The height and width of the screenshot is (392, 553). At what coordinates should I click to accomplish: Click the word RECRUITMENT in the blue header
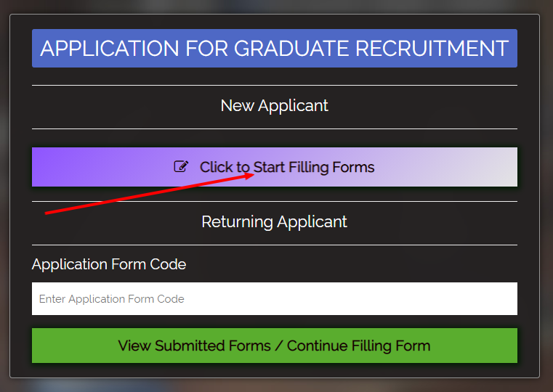coord(432,48)
